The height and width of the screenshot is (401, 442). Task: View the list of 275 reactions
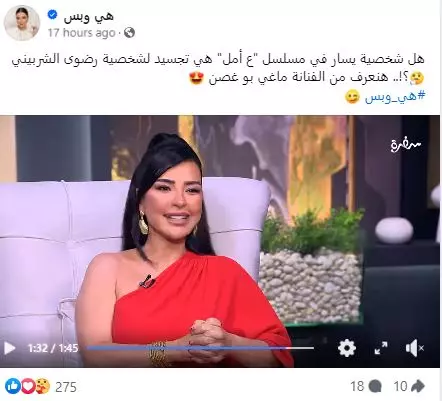pos(66,387)
